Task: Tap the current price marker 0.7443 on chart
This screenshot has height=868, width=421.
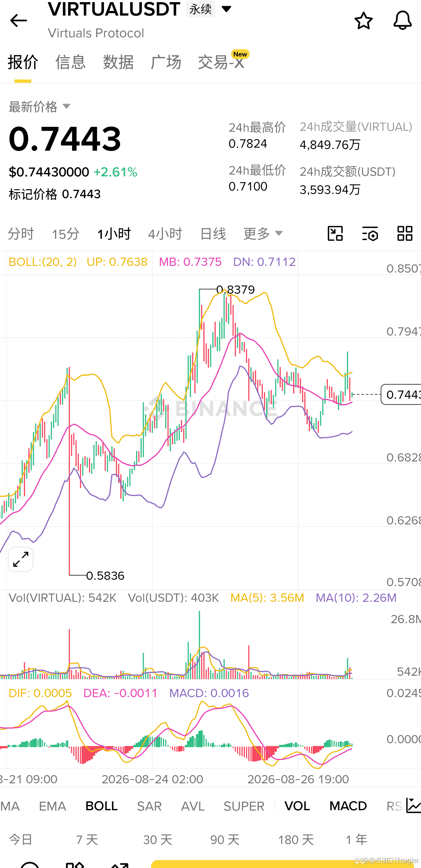Action: (401, 394)
